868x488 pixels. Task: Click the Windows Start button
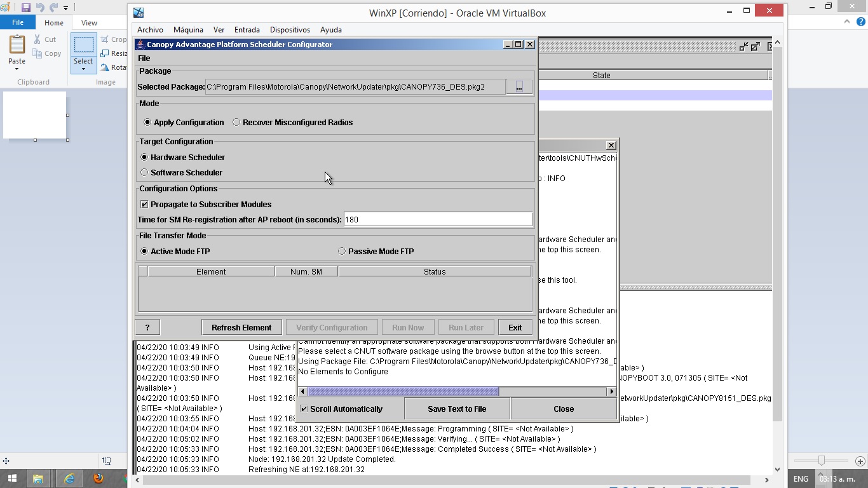(11, 478)
